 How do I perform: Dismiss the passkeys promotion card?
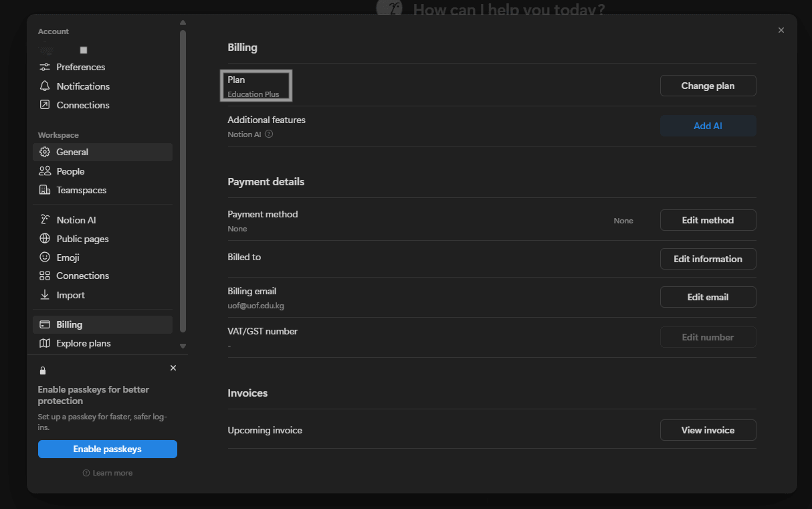[173, 368]
